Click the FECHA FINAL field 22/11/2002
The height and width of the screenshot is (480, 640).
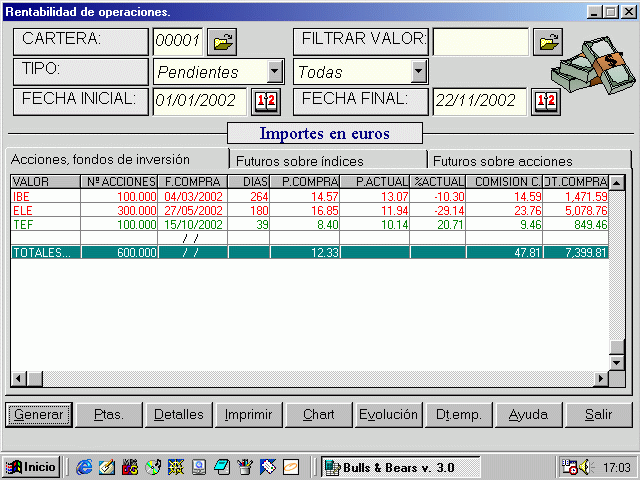tap(480, 101)
